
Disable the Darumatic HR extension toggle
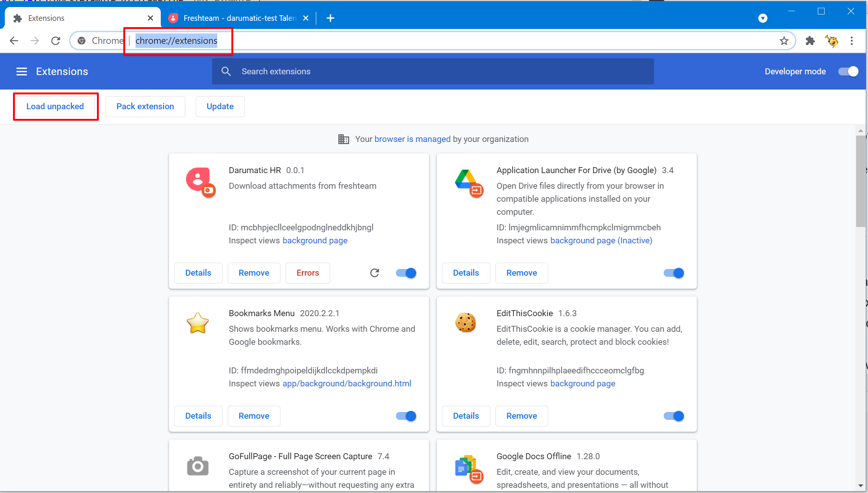(406, 273)
